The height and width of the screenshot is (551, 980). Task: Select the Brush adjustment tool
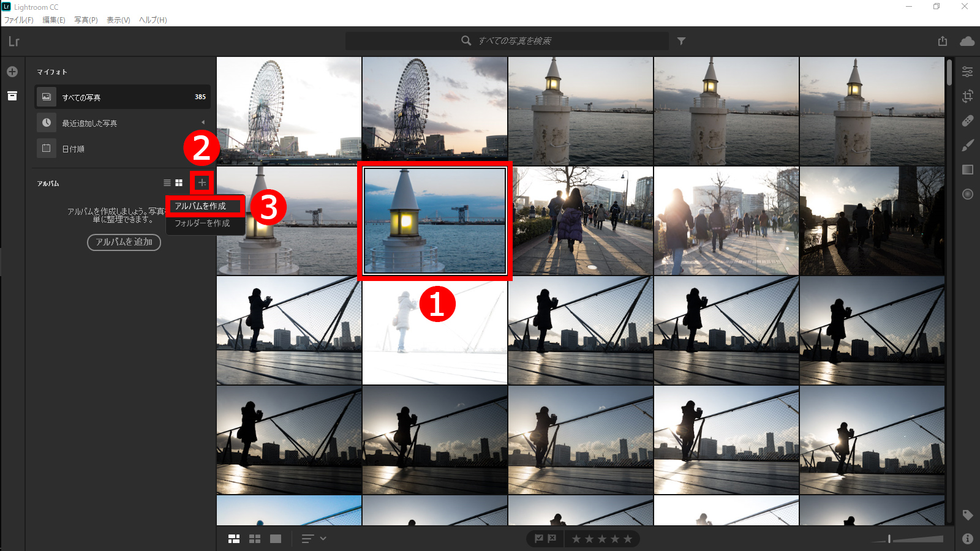[x=968, y=145]
